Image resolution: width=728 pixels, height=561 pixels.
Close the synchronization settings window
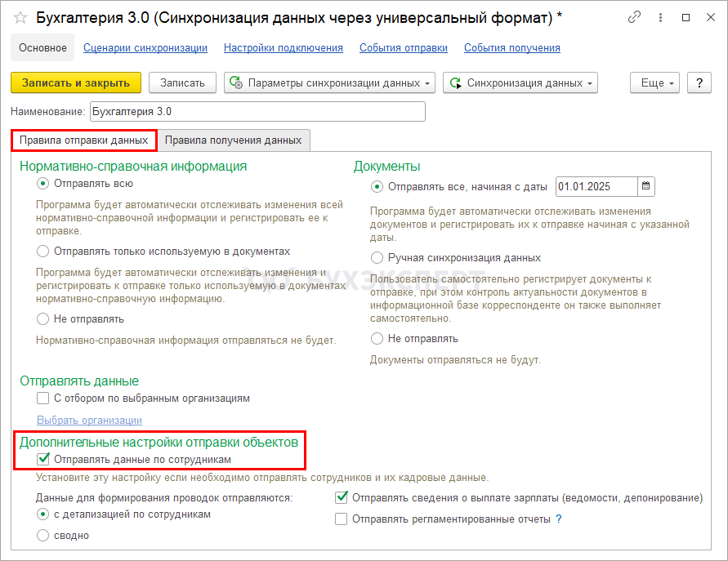[711, 18]
